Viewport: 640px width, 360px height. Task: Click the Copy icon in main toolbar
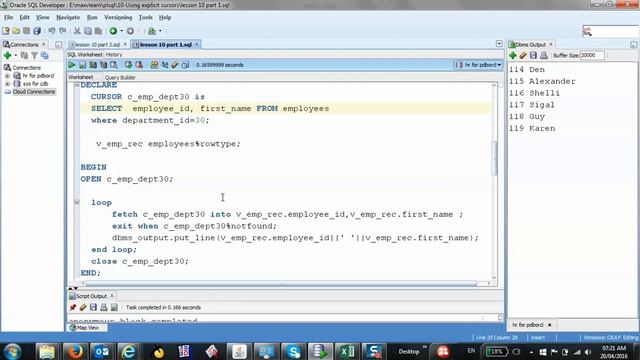tap(88, 31)
